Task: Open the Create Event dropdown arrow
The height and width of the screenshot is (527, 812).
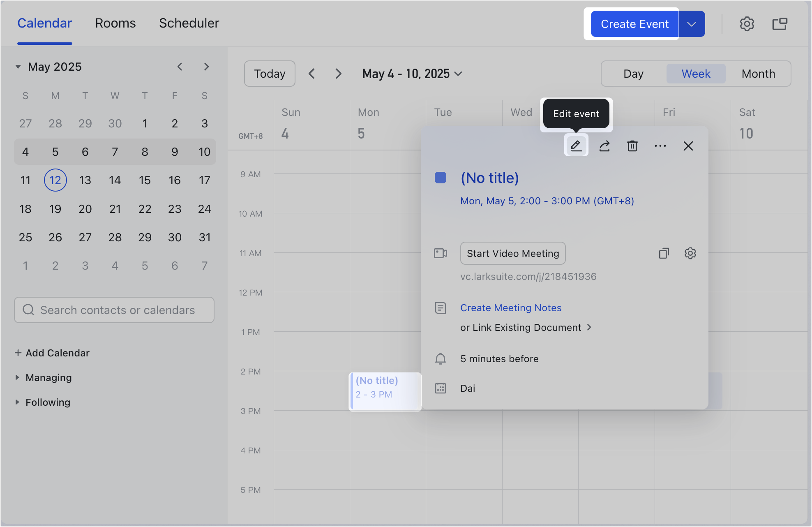Action: (692, 24)
